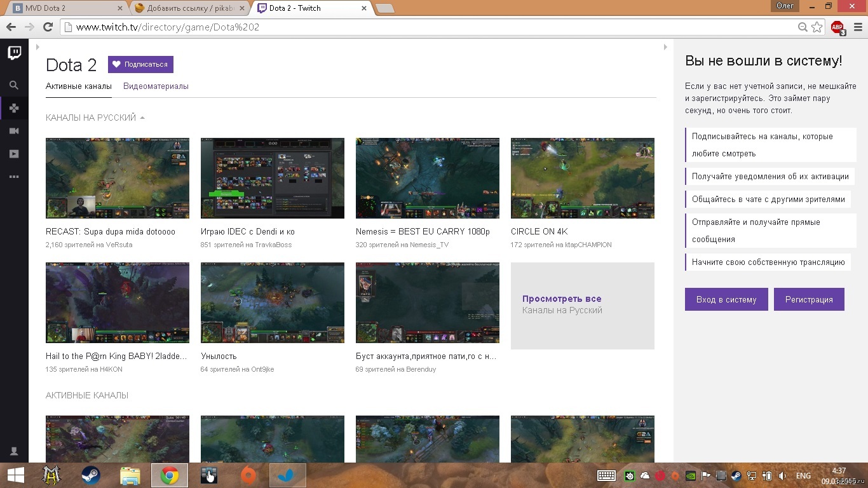
Task: Select the Активные каналы tab
Action: coord(79,86)
